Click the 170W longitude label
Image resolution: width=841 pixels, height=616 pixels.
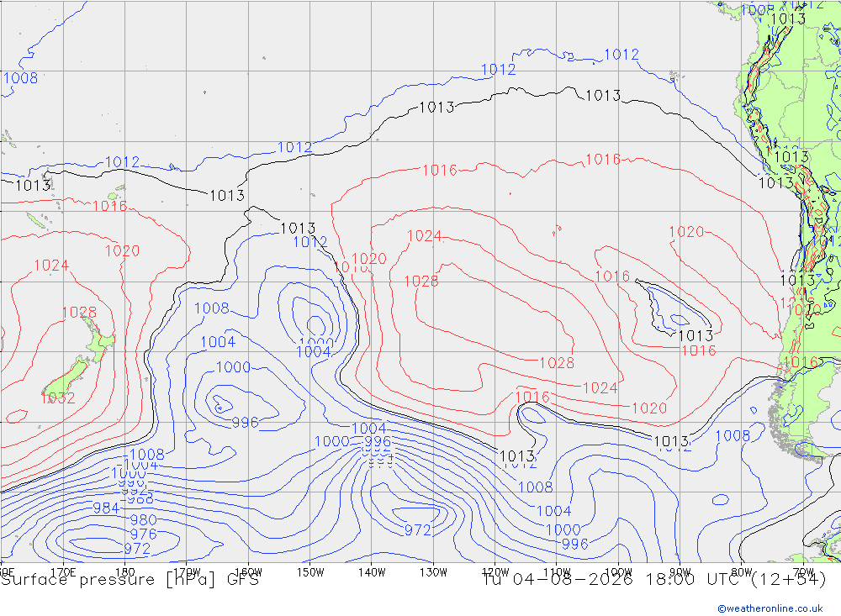click(188, 572)
